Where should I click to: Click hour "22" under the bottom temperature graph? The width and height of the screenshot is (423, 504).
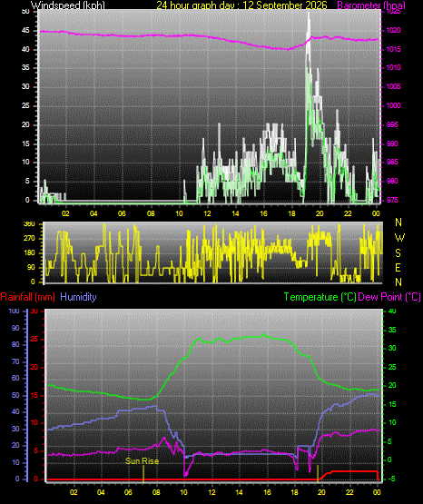click(x=349, y=492)
